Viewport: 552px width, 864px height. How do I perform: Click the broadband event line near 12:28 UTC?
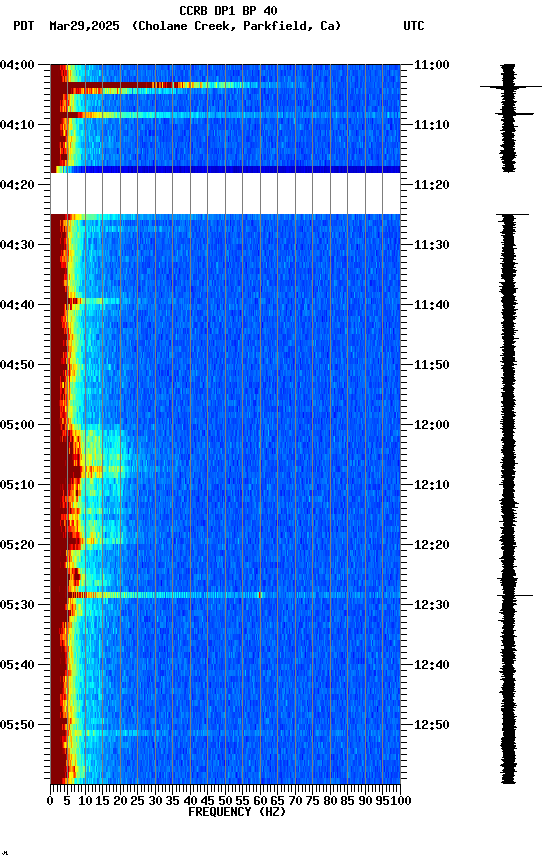pyautogui.click(x=225, y=596)
